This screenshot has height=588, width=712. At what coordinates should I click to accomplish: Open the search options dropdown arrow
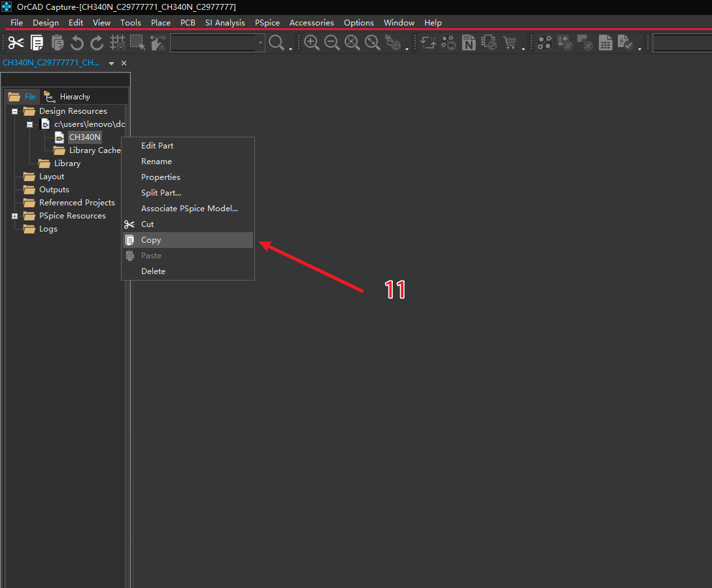(290, 48)
